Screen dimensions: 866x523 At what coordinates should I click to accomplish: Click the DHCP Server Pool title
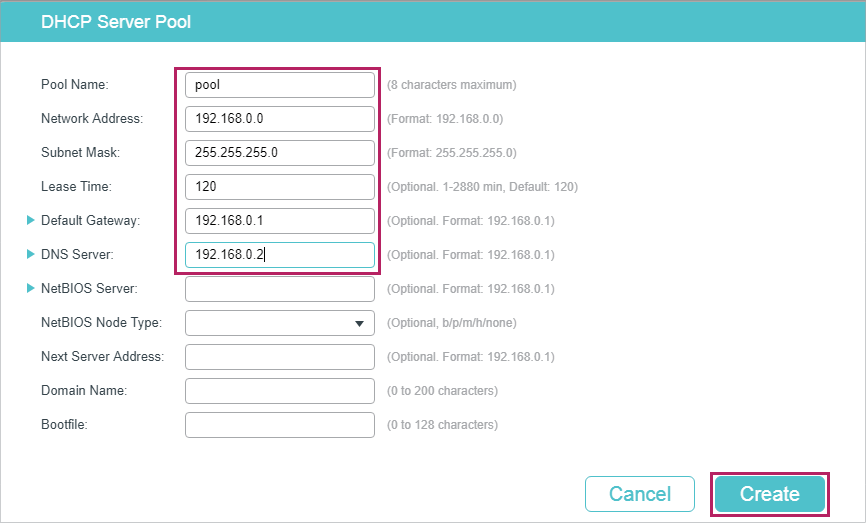coord(116,22)
